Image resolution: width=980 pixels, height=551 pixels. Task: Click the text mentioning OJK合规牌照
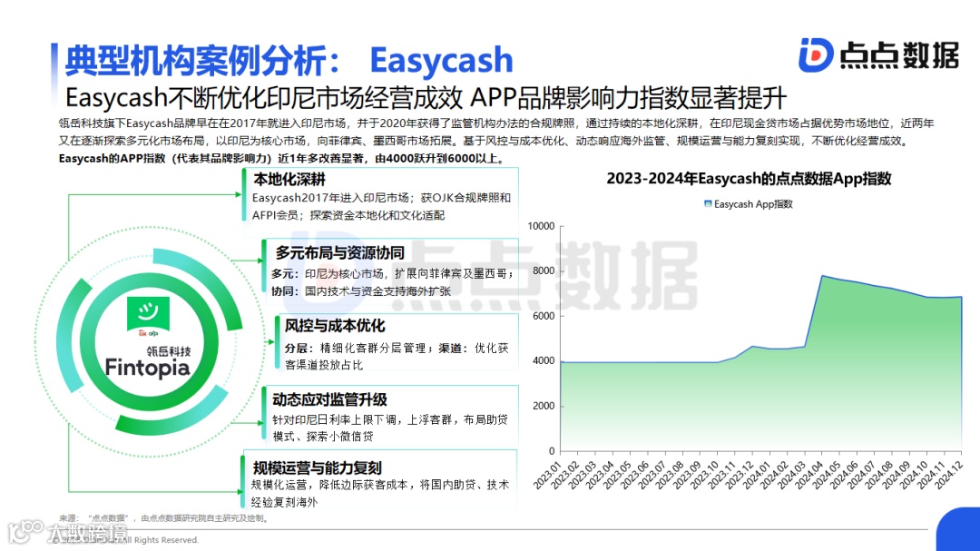point(381,206)
